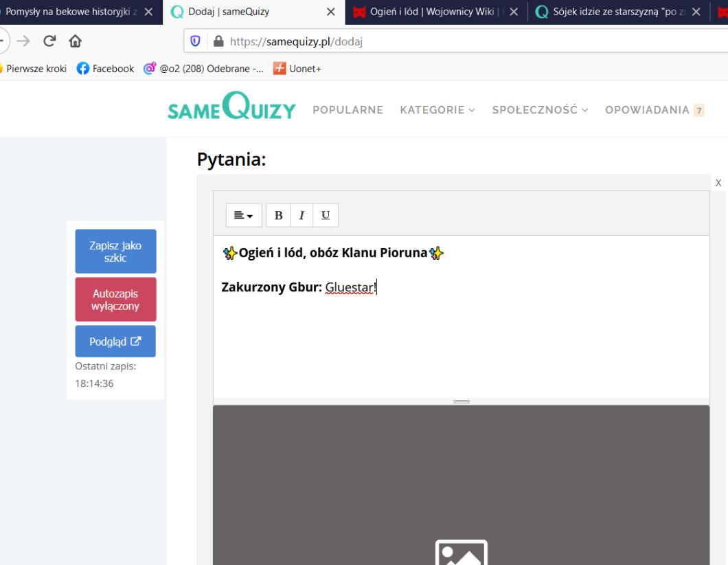Screen dimensions: 728x565
Task: Click the URL address bar
Action: point(446,41)
